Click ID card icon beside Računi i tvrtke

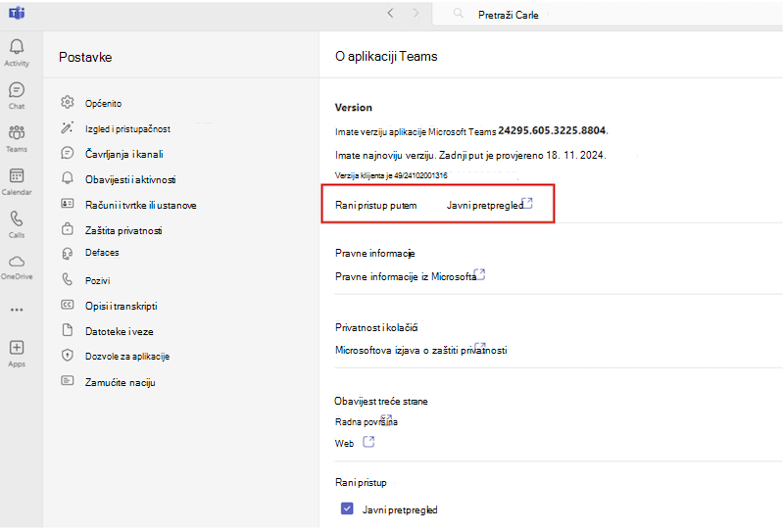pyautogui.click(x=68, y=204)
